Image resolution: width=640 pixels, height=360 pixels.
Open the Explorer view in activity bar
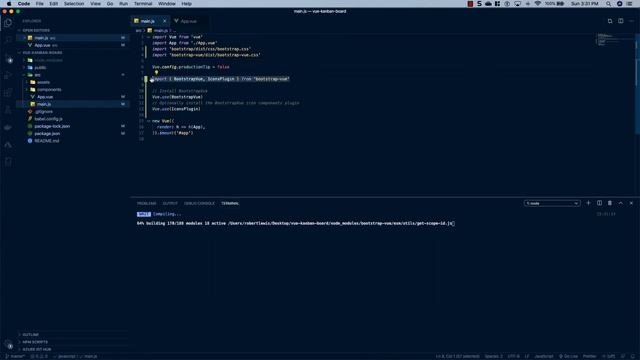[8, 23]
